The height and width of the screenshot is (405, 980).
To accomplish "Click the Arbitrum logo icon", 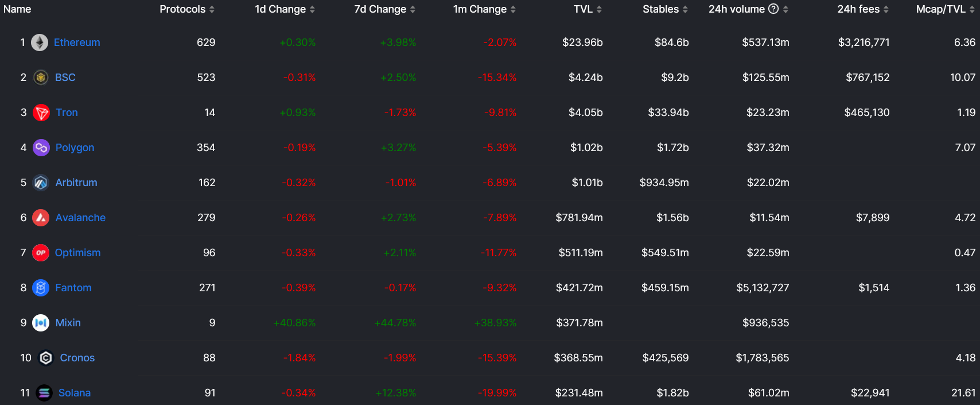I will coord(41,183).
